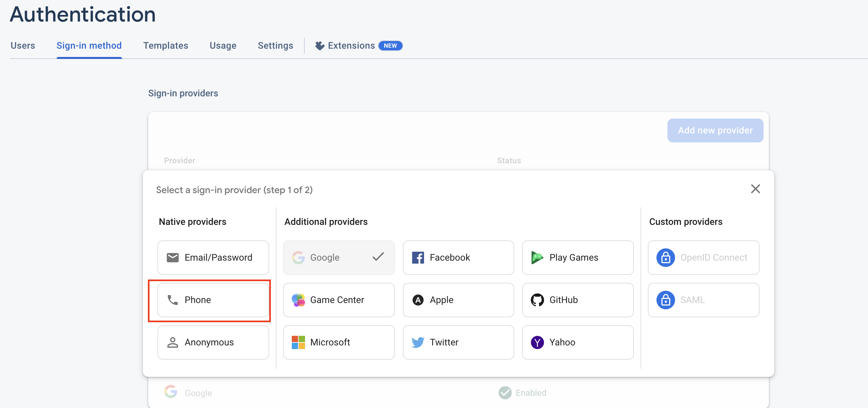The height and width of the screenshot is (408, 868).
Task: Open the Templates tab
Action: point(165,45)
